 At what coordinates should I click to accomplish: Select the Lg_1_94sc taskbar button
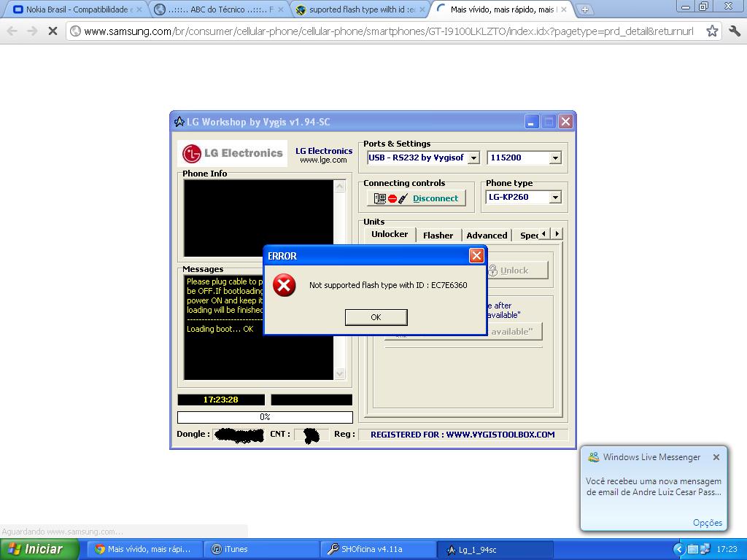(x=495, y=549)
